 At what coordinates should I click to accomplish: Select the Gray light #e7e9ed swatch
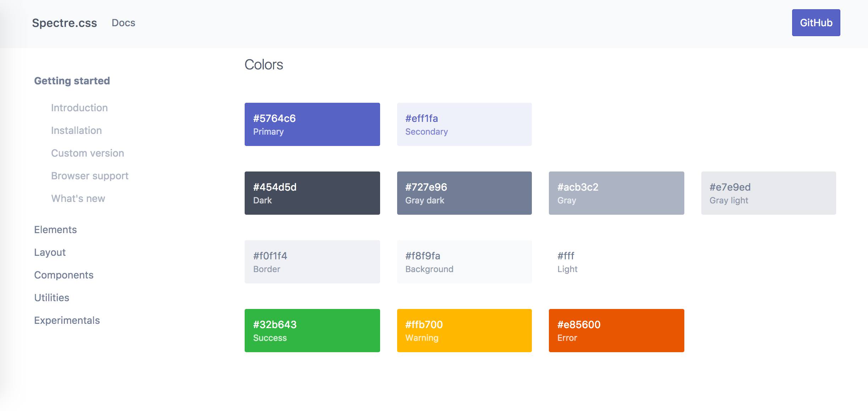tap(768, 193)
